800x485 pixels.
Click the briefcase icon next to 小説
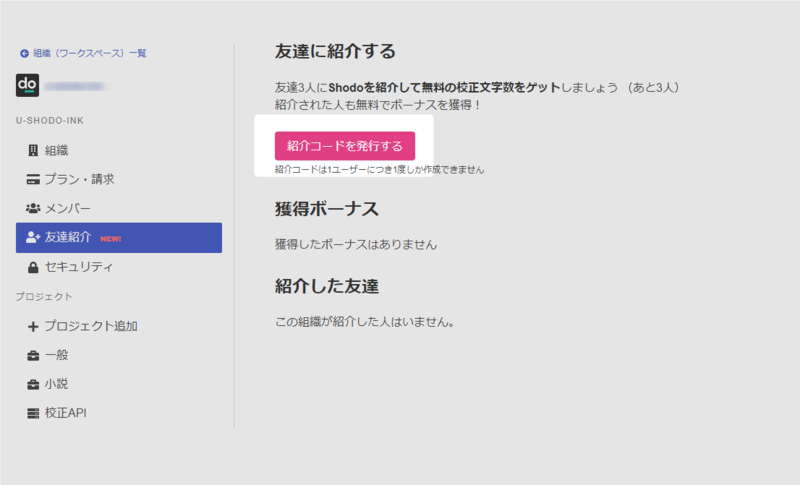33,385
